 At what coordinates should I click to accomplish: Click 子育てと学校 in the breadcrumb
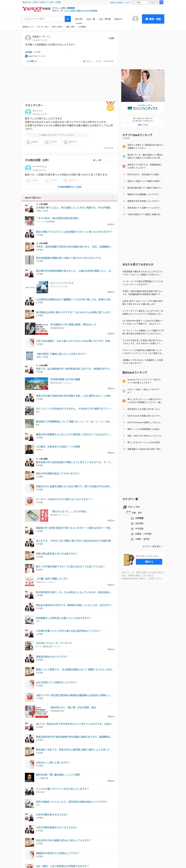pyautogui.click(x=57, y=27)
